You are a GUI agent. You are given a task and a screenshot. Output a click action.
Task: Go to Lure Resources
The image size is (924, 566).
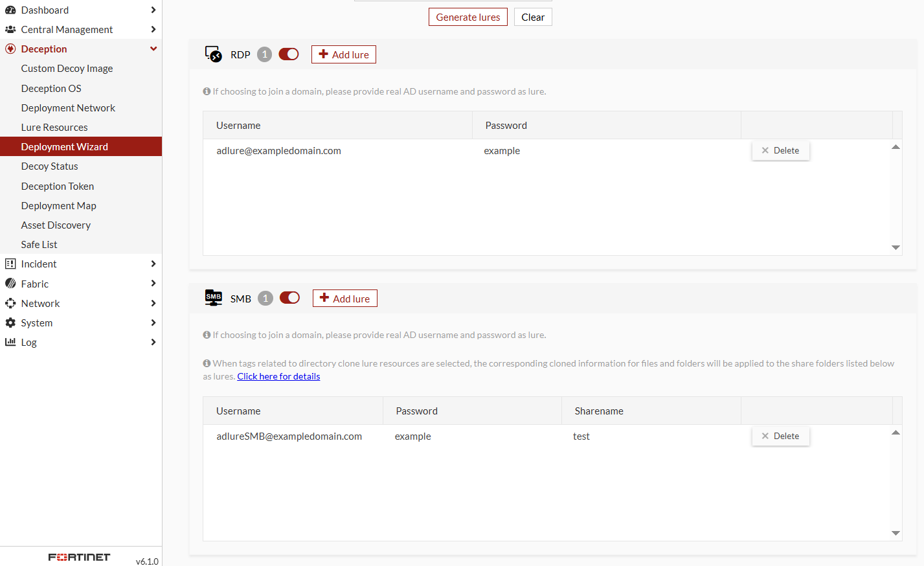coord(54,128)
